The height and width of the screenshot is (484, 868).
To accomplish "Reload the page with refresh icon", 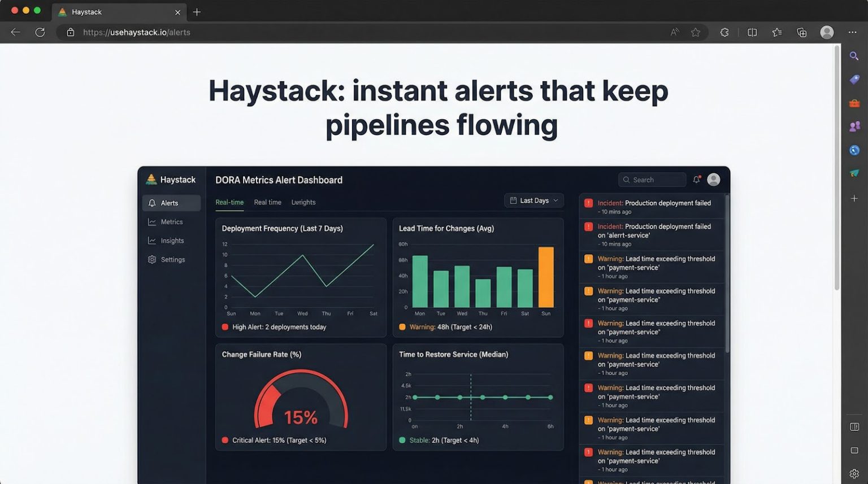I will pos(40,32).
